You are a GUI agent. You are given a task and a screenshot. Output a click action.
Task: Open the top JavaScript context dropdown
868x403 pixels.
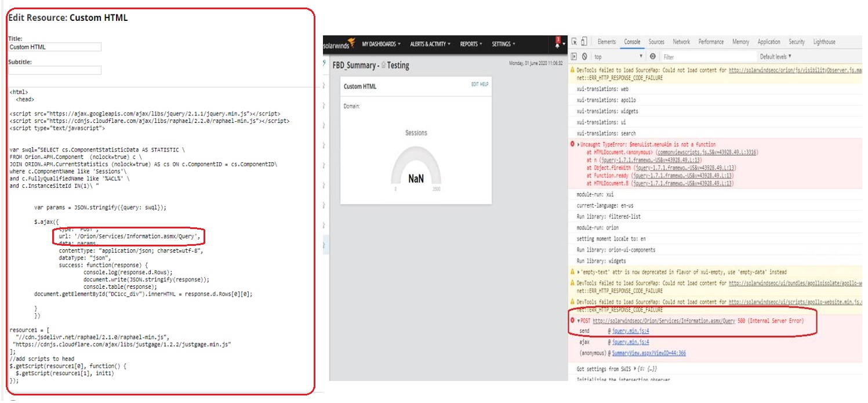619,57
